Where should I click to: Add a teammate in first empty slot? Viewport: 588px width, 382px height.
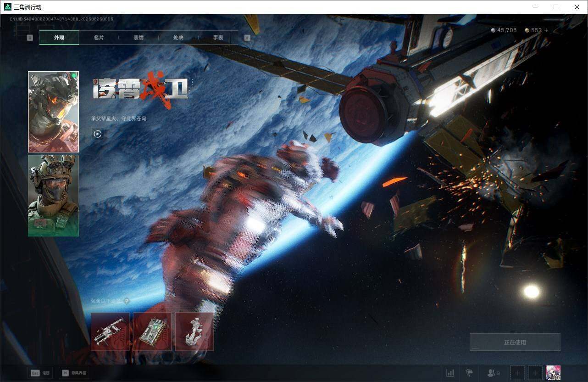(x=517, y=373)
